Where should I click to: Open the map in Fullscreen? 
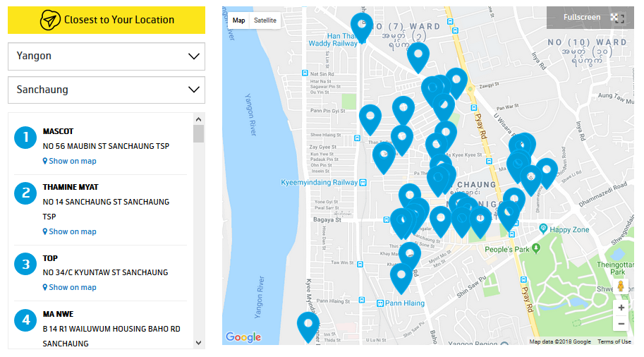590,17
